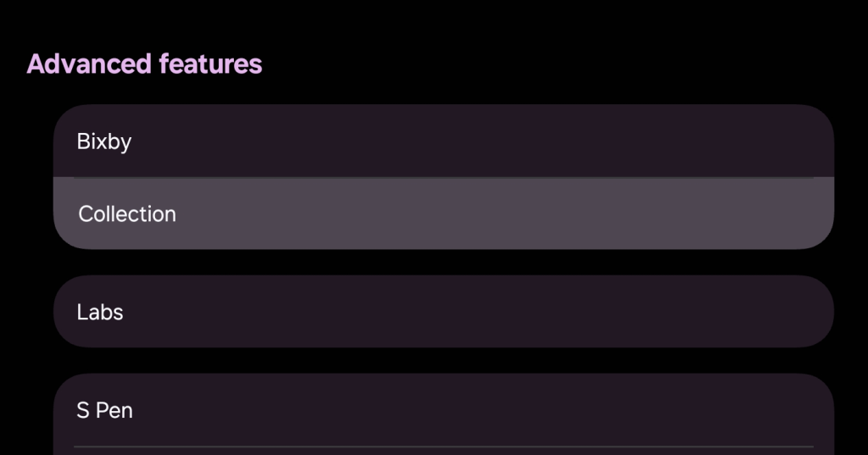Choose Labs from Advanced features list
Screen dimensions: 868x455
[443, 312]
